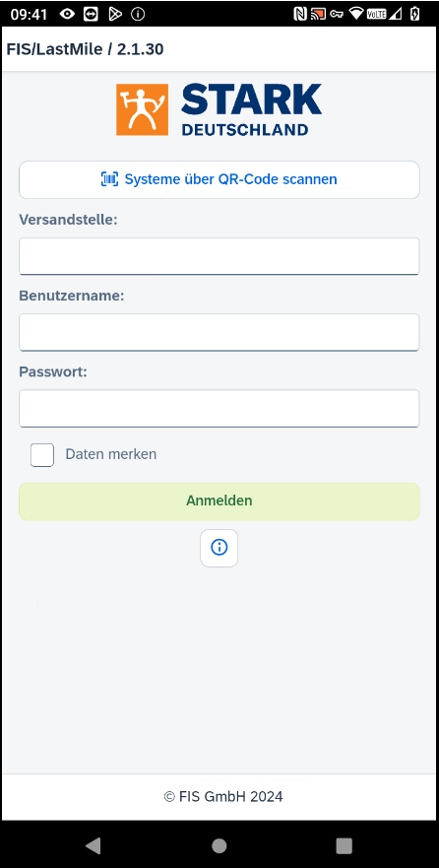Focus the Versandstelle input field

click(x=219, y=256)
